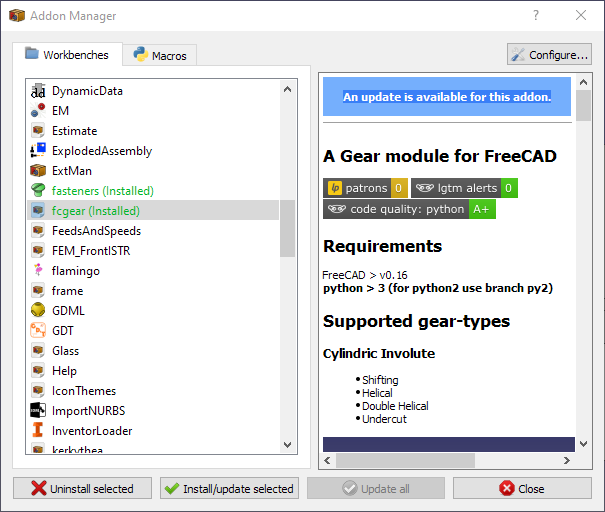The image size is (605, 512).
Task: Click description pane scroll down arrow
Action: [583, 444]
